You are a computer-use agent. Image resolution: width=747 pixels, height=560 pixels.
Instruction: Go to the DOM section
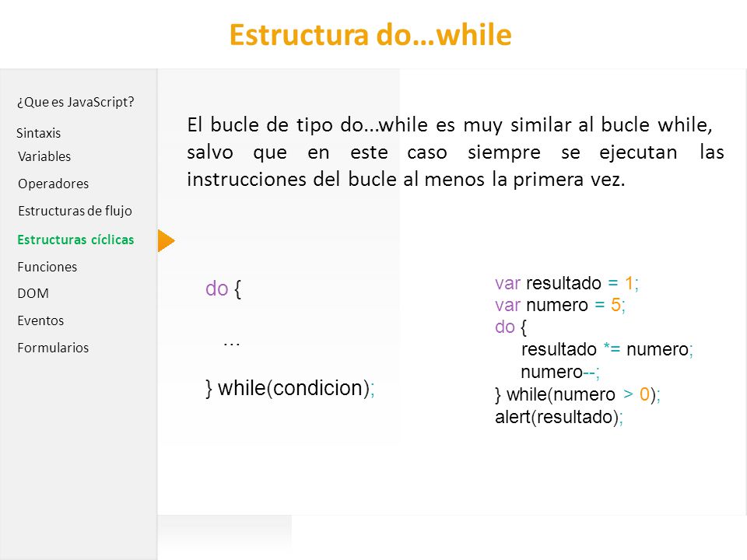(33, 293)
